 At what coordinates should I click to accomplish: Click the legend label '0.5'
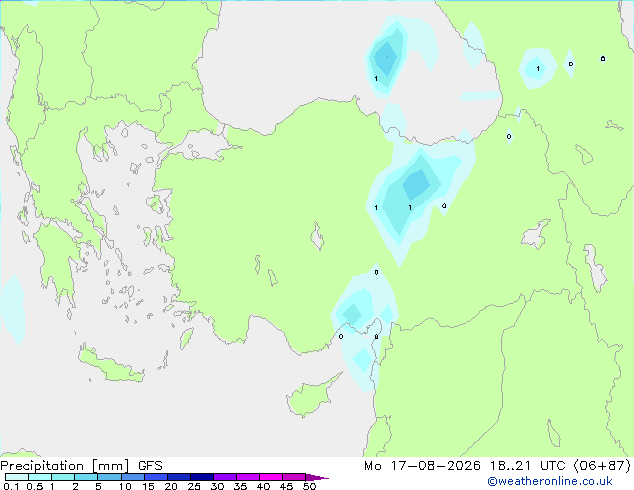coord(34,486)
